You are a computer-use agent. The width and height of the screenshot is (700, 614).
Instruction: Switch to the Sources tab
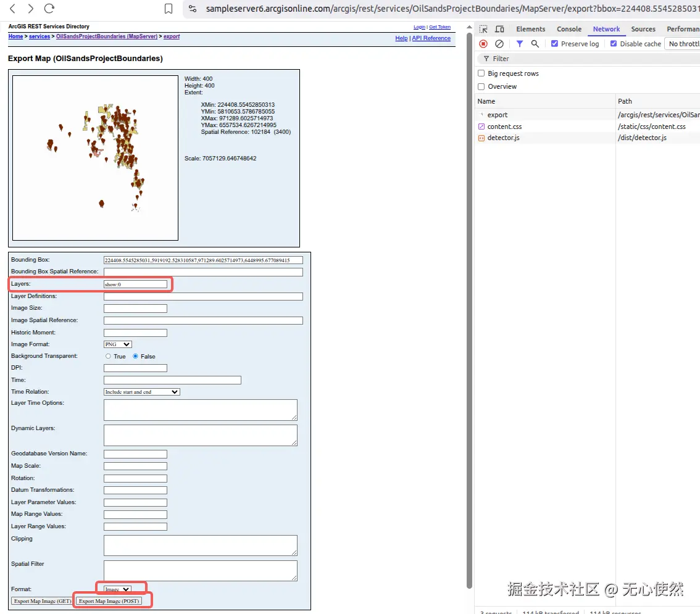[643, 29]
